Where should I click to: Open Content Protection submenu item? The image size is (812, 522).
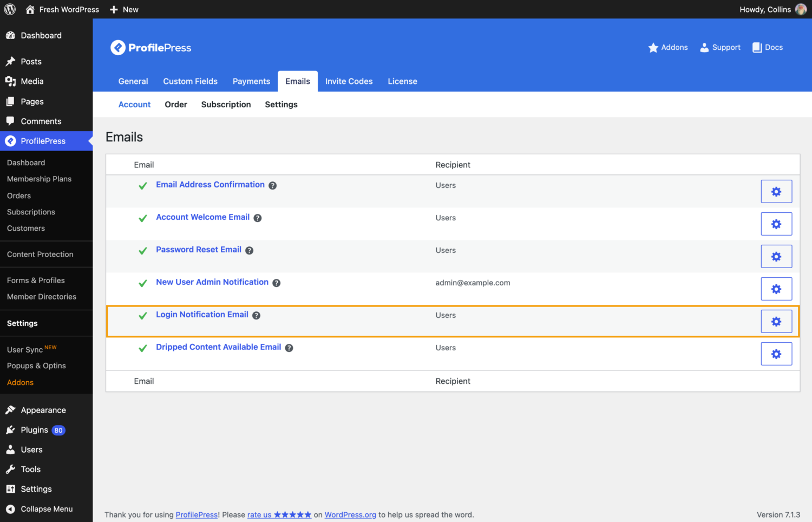(x=40, y=254)
